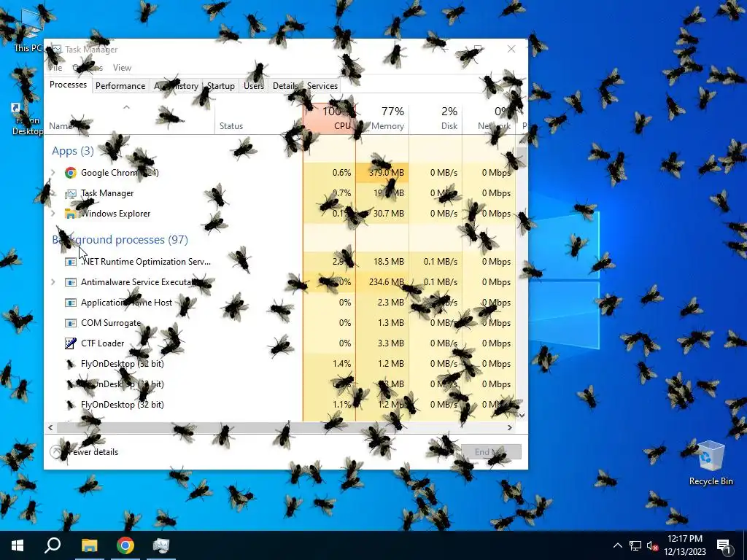
Task: Open File Explorer from the taskbar
Action: (x=89, y=545)
